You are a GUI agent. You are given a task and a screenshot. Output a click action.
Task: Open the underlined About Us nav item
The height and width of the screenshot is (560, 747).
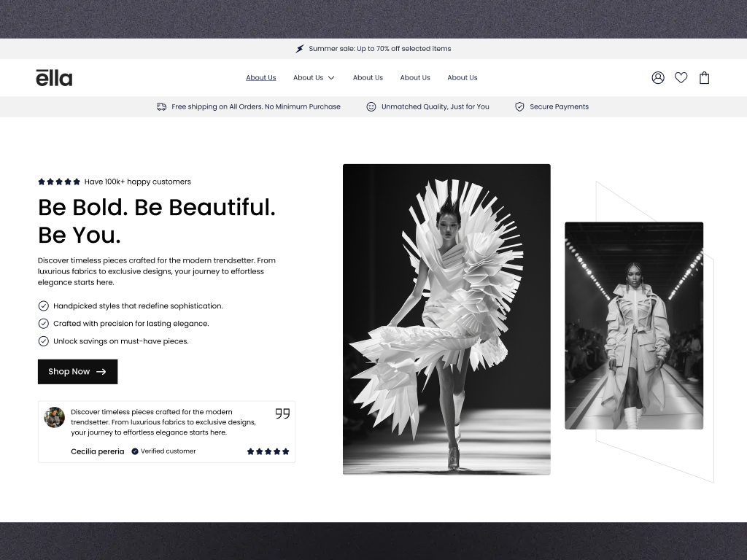[260, 77]
